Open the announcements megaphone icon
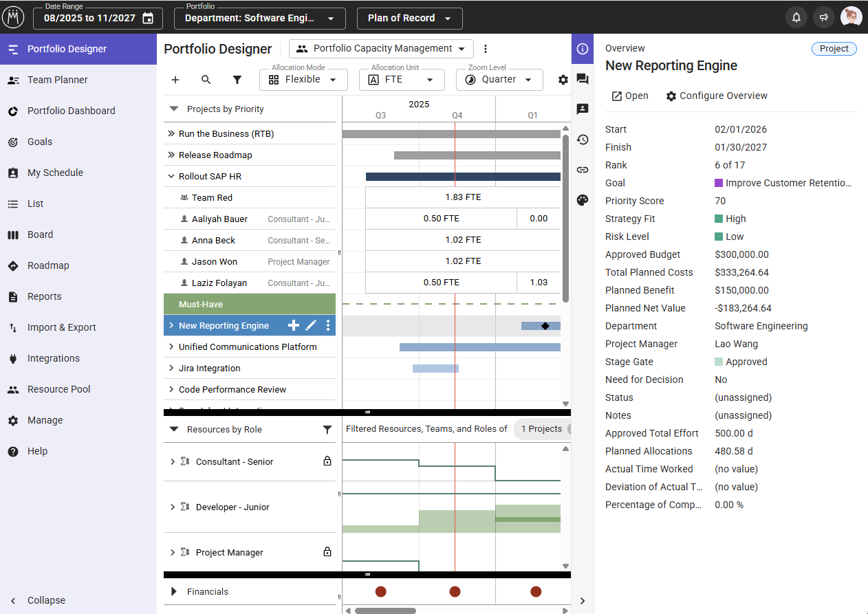The image size is (868, 614). [823, 18]
